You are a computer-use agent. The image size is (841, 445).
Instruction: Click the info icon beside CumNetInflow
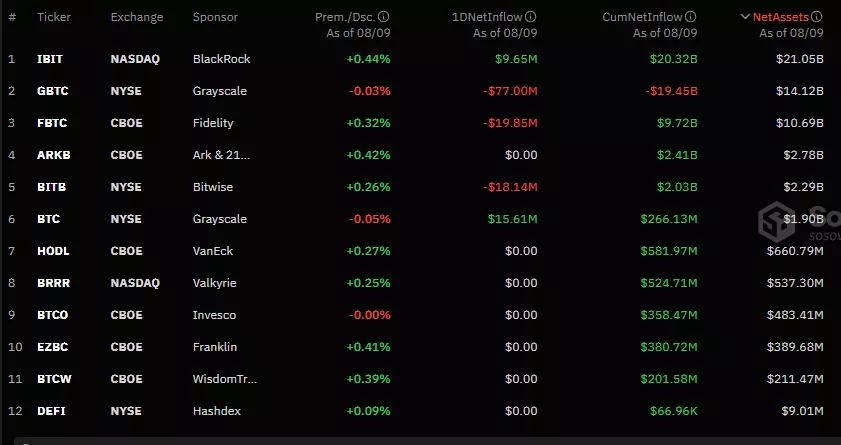pyautogui.click(x=692, y=17)
